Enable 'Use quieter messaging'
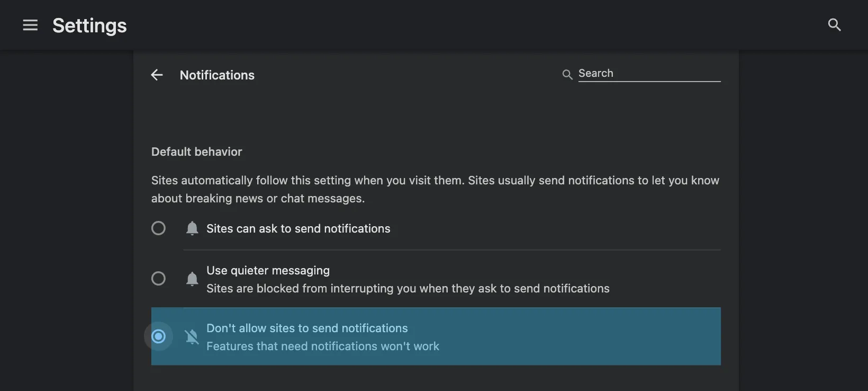 [158, 278]
